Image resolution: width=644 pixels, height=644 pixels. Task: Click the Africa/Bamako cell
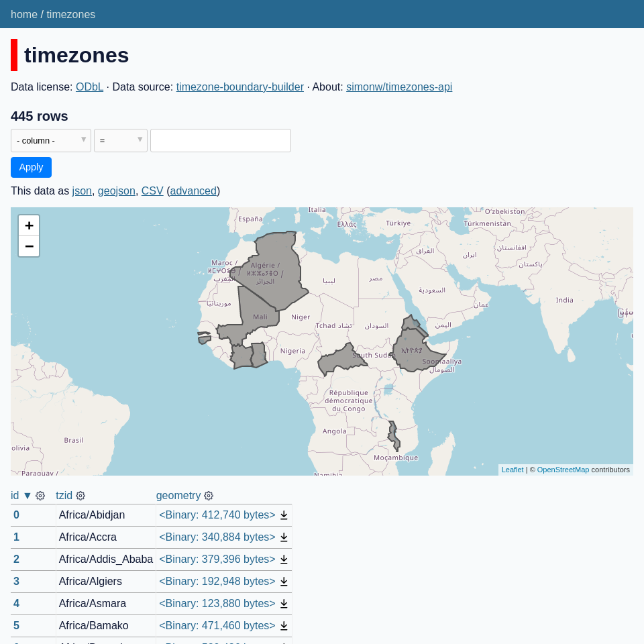coord(105,626)
